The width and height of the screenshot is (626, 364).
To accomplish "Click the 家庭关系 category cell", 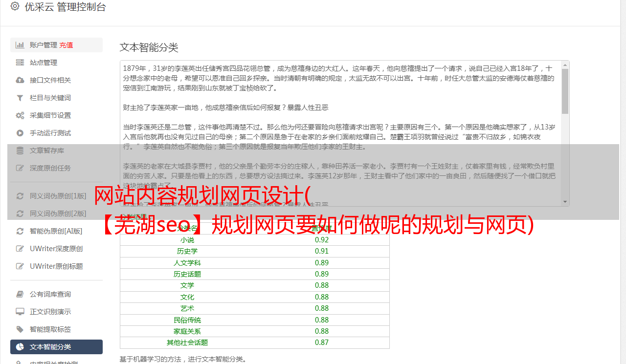I will (x=187, y=331).
